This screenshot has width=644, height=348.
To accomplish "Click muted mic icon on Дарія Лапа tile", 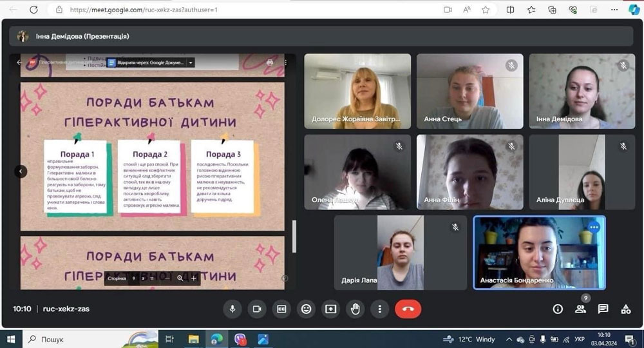I will pyautogui.click(x=455, y=227).
